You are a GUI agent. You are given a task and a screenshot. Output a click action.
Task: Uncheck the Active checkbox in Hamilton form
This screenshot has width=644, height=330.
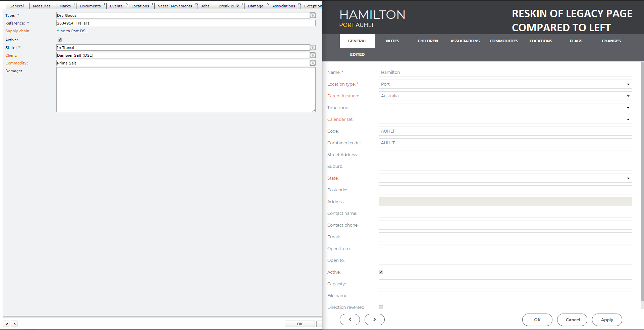coord(381,272)
